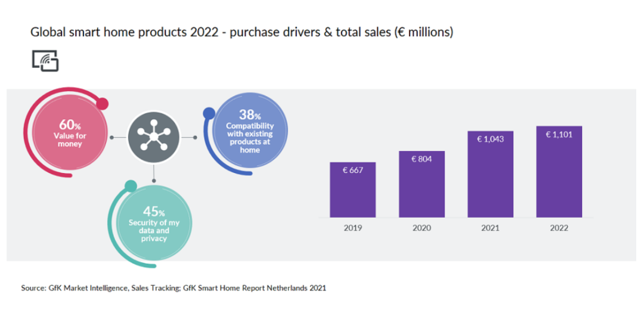Click the 2020 purple bar
Viewport: 644px width, 316px height.
[422, 184]
